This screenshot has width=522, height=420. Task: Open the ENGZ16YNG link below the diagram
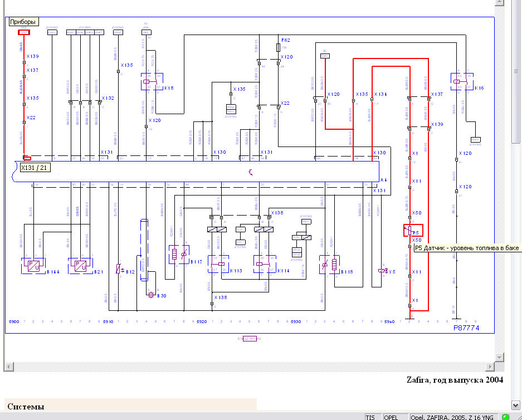tap(250, 339)
